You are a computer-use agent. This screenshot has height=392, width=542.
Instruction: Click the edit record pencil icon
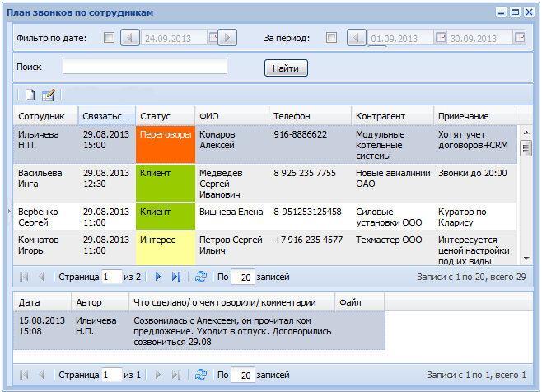coord(49,95)
